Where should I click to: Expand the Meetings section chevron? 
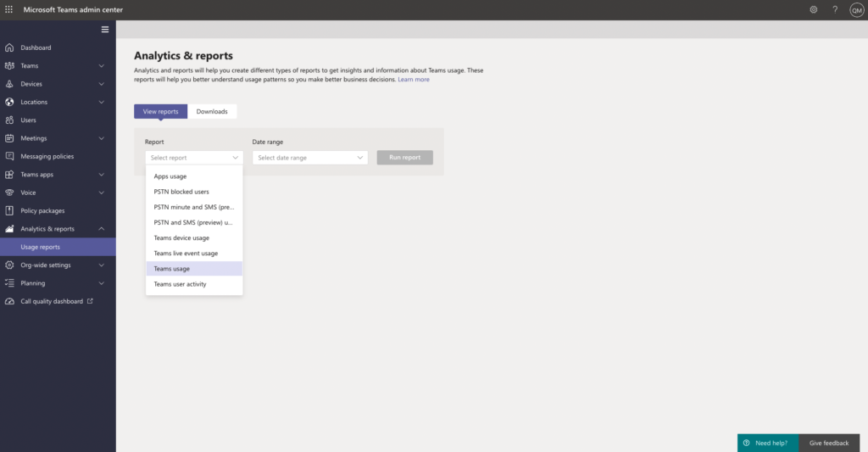102,138
